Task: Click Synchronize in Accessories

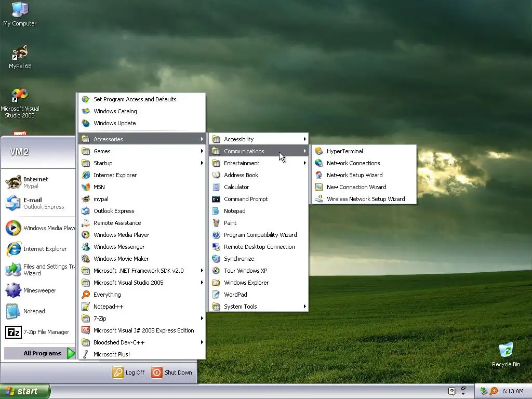Action: [258, 259]
